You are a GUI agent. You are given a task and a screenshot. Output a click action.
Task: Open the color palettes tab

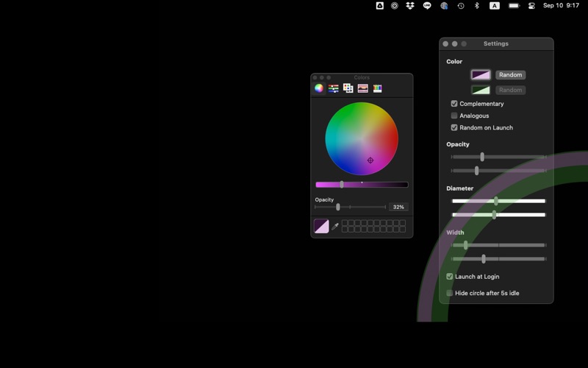348,88
